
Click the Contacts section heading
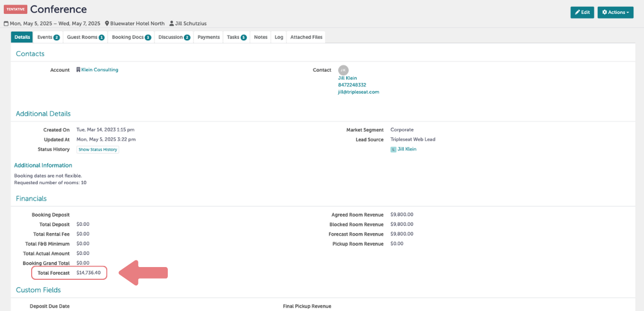(30, 54)
